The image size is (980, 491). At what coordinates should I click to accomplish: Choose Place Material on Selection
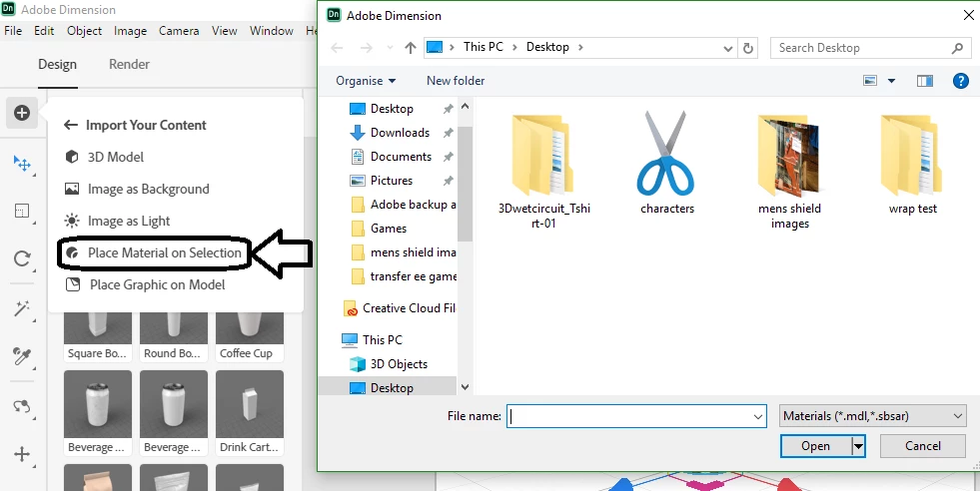coord(154,252)
